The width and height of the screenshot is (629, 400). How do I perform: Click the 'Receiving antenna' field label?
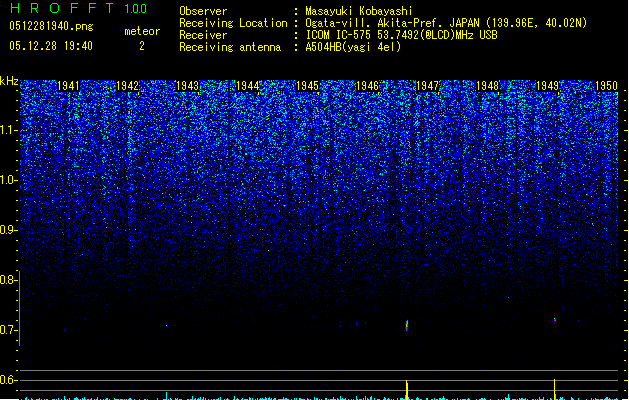[230, 47]
